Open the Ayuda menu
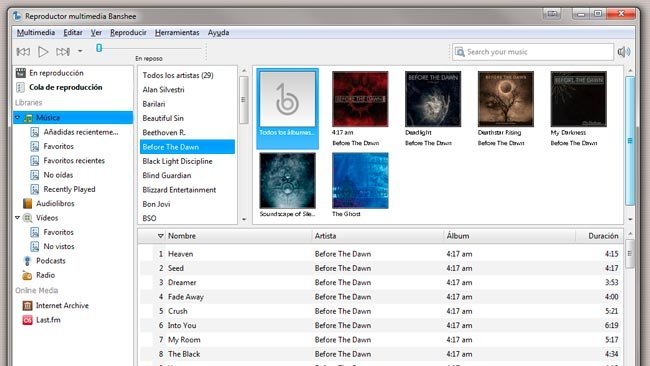Image resolution: width=650 pixels, height=366 pixels. coord(218,32)
